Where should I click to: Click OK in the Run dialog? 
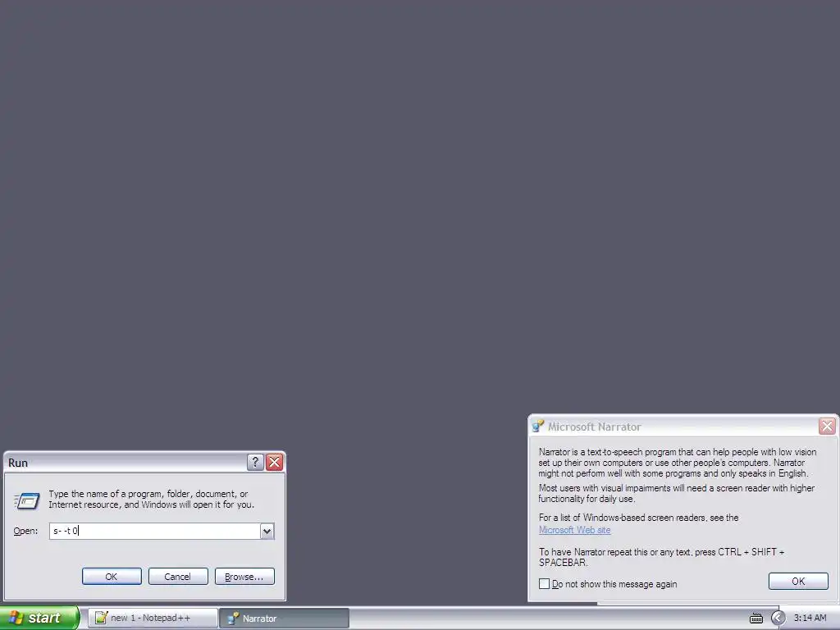click(x=112, y=577)
